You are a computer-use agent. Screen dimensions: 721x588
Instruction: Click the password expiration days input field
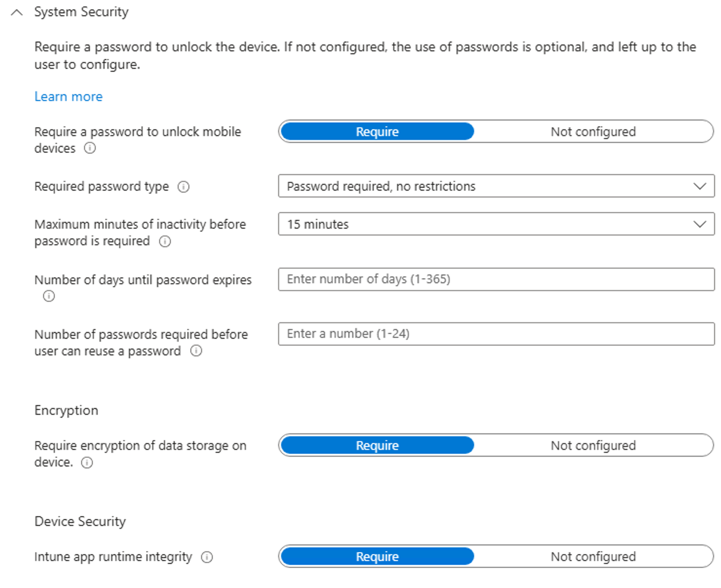tap(496, 279)
